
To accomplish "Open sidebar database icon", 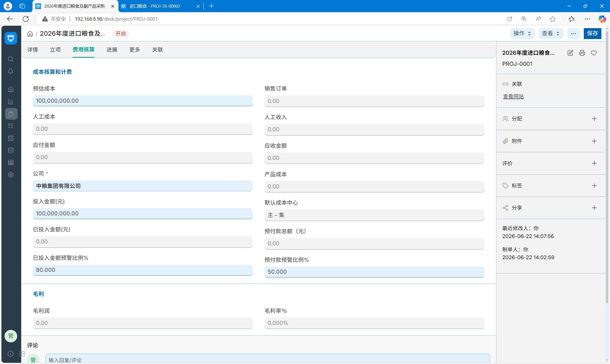I will coord(10,150).
